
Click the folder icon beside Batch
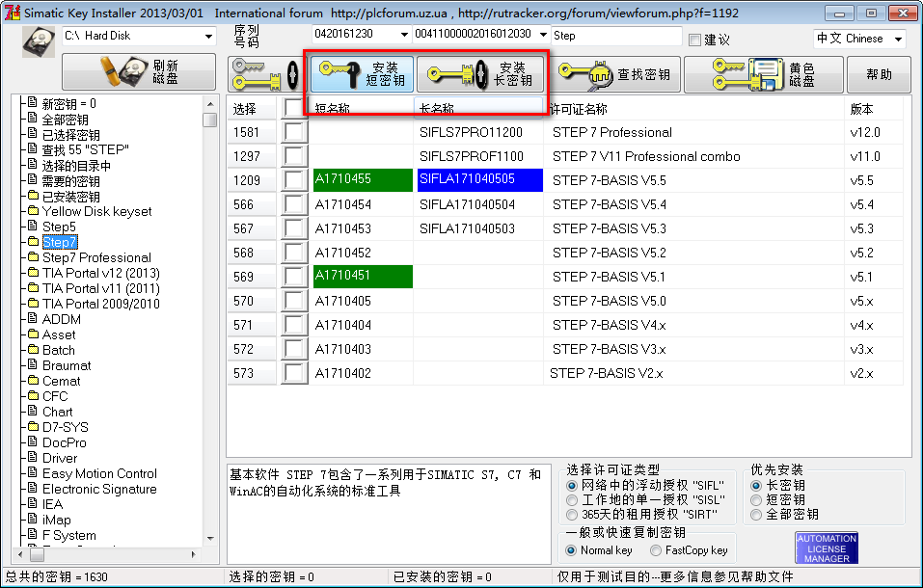point(33,350)
